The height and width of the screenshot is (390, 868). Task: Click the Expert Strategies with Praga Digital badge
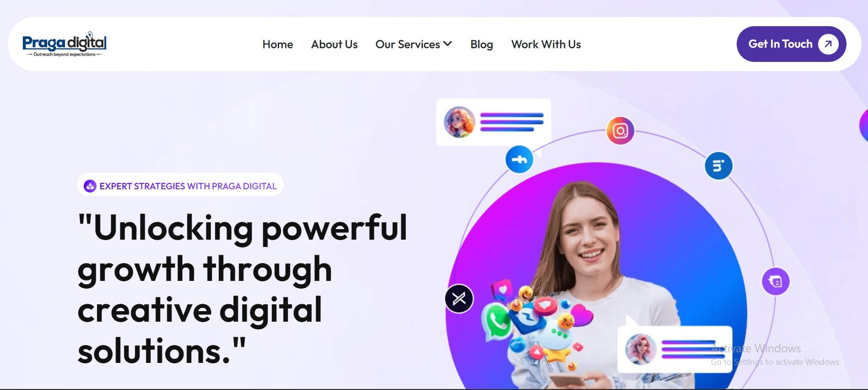coord(181,186)
